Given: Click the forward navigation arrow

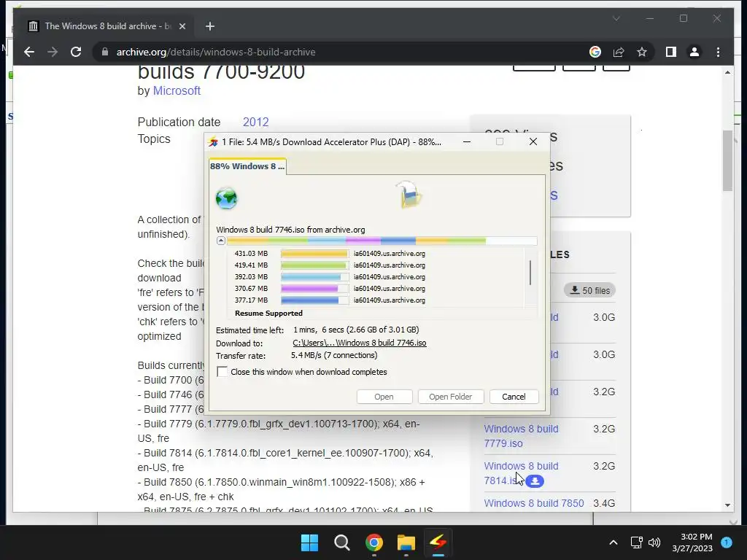Looking at the screenshot, I should pos(53,52).
